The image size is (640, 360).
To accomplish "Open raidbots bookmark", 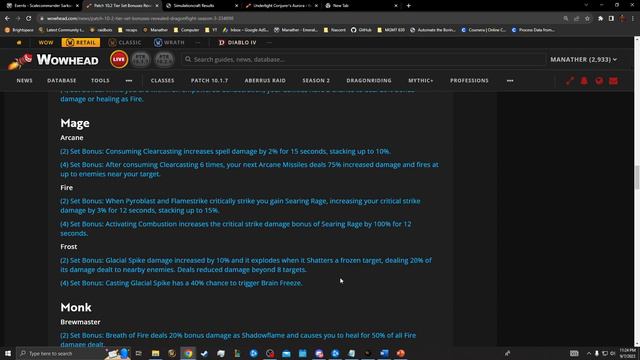I will point(102,30).
